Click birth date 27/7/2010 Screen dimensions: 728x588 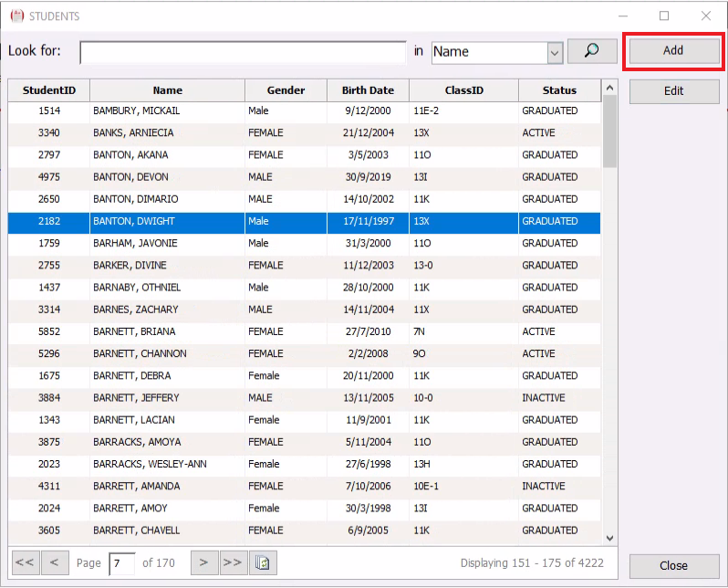[x=369, y=331]
